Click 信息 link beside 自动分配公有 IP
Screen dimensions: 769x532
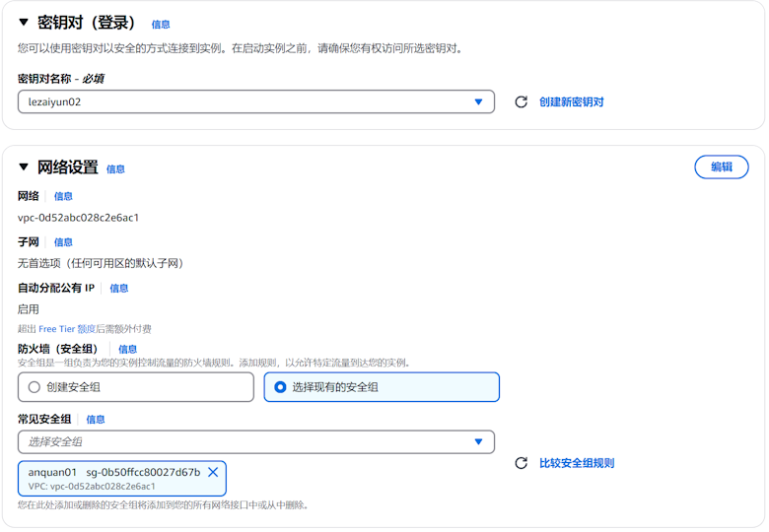point(119,289)
